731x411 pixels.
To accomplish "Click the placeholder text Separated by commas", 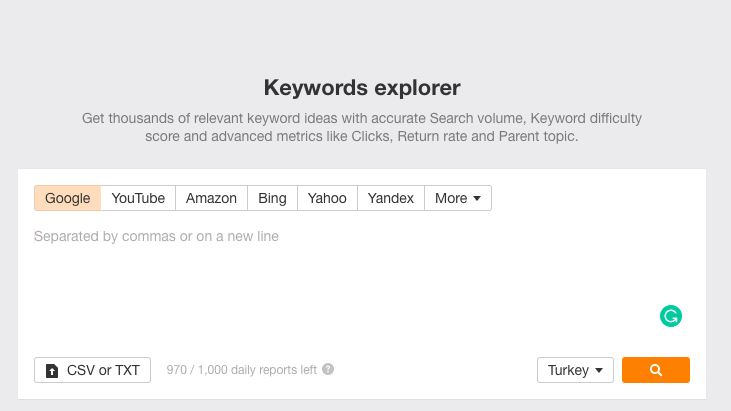I will [156, 236].
